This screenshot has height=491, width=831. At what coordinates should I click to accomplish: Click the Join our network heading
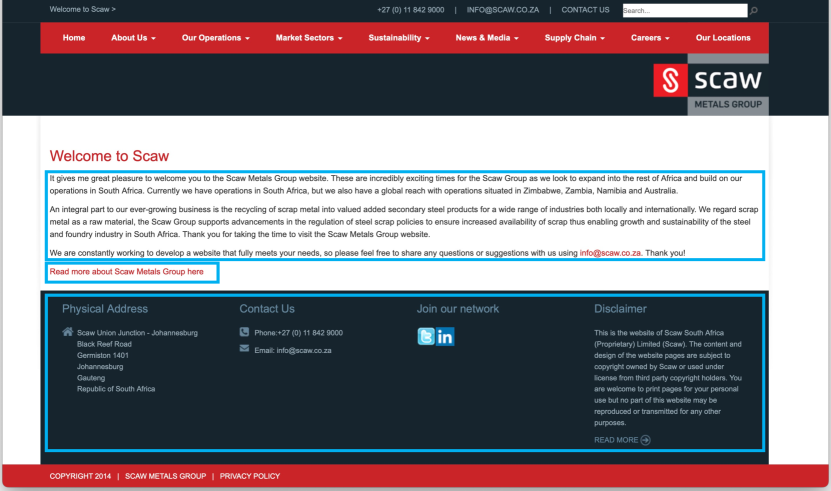coord(458,309)
